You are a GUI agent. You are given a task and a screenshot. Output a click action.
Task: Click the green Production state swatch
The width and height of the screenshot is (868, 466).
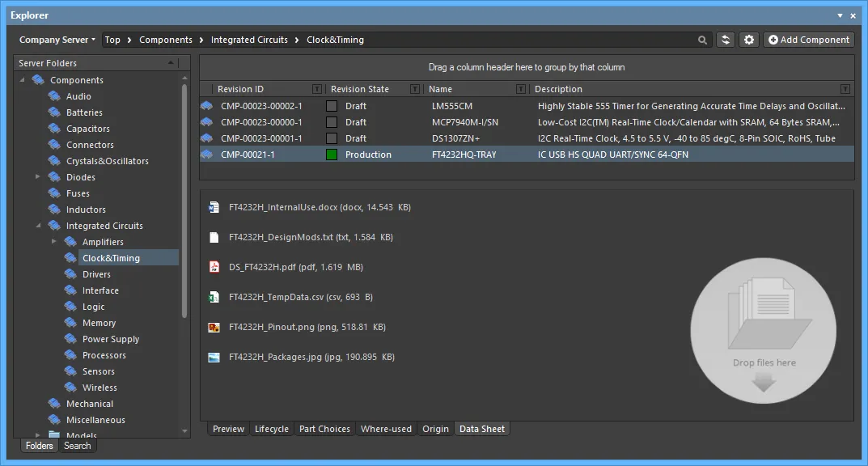[x=332, y=155]
